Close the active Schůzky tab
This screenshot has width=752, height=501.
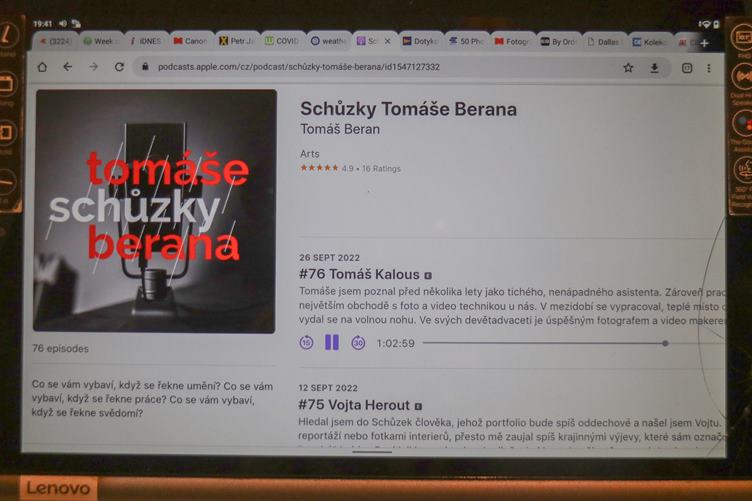pos(388,41)
